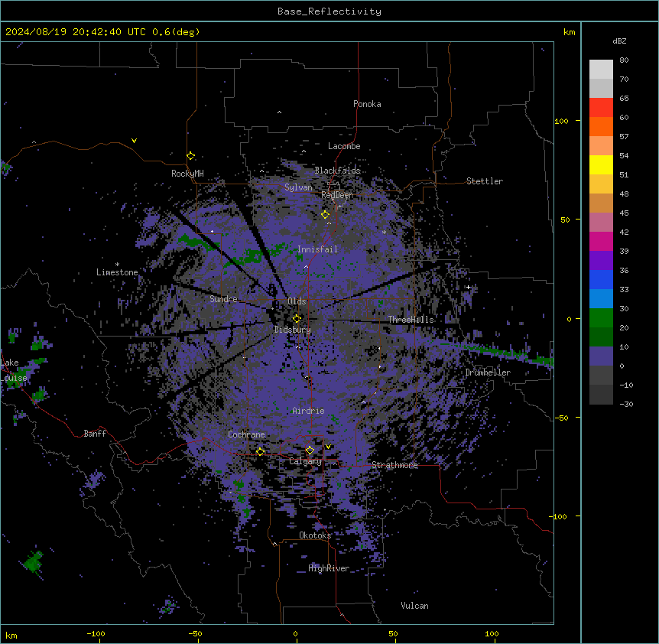Select the bright green 30-20 dBZ swatch
This screenshot has width=659, height=644.
601,318
